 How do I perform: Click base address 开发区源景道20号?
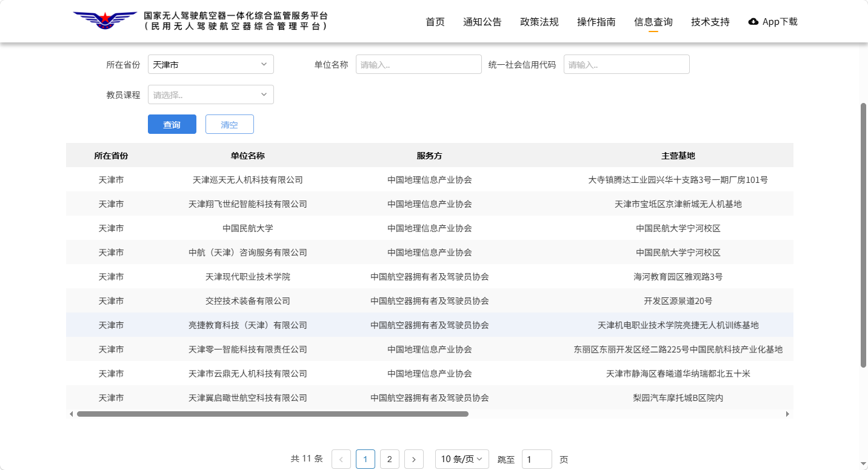[x=678, y=301]
